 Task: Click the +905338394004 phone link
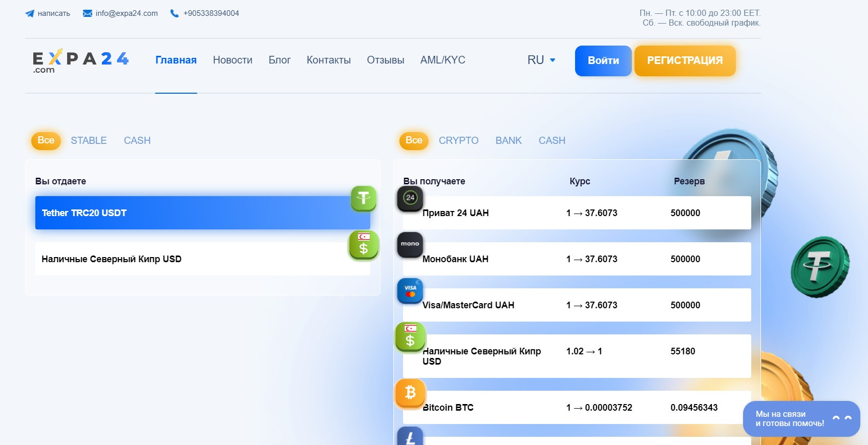(x=211, y=13)
